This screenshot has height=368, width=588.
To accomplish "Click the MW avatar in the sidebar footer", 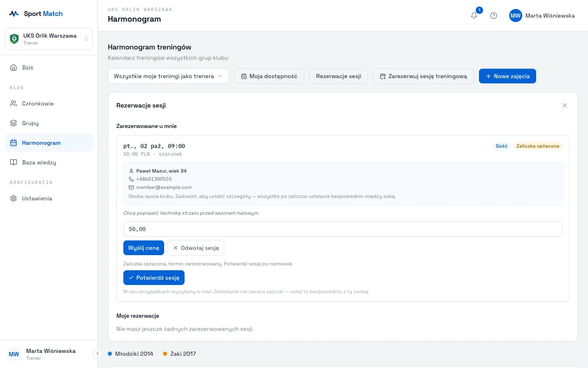I will [x=14, y=354].
